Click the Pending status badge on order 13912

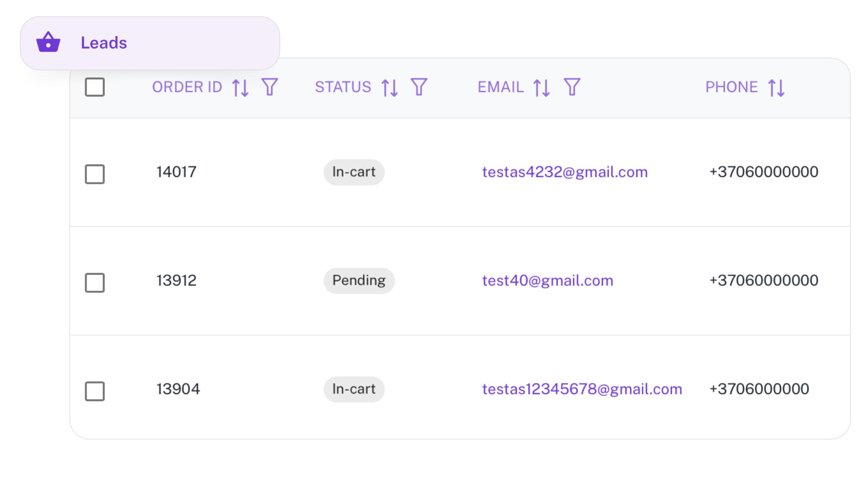point(359,280)
